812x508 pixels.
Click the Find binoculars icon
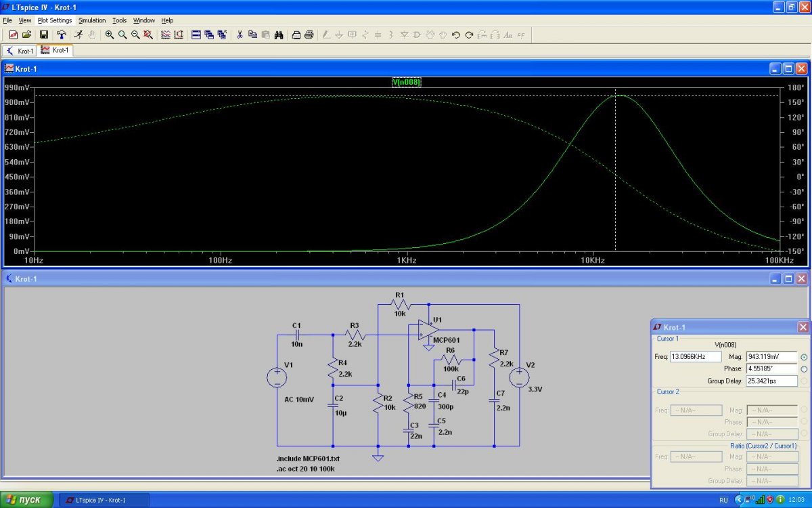(278, 35)
